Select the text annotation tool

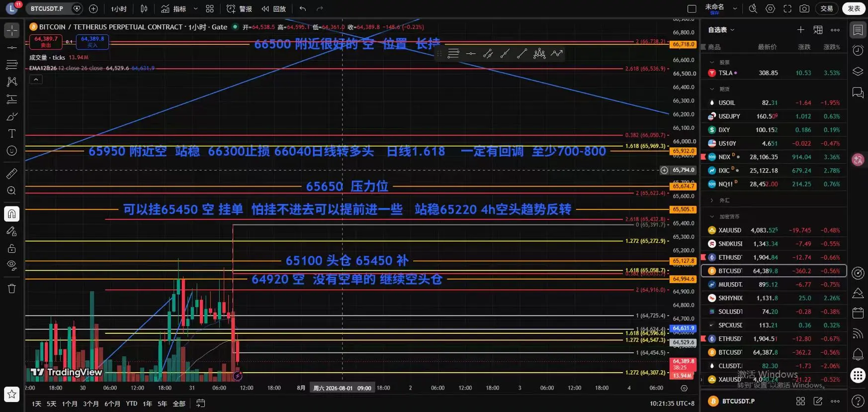(x=12, y=133)
